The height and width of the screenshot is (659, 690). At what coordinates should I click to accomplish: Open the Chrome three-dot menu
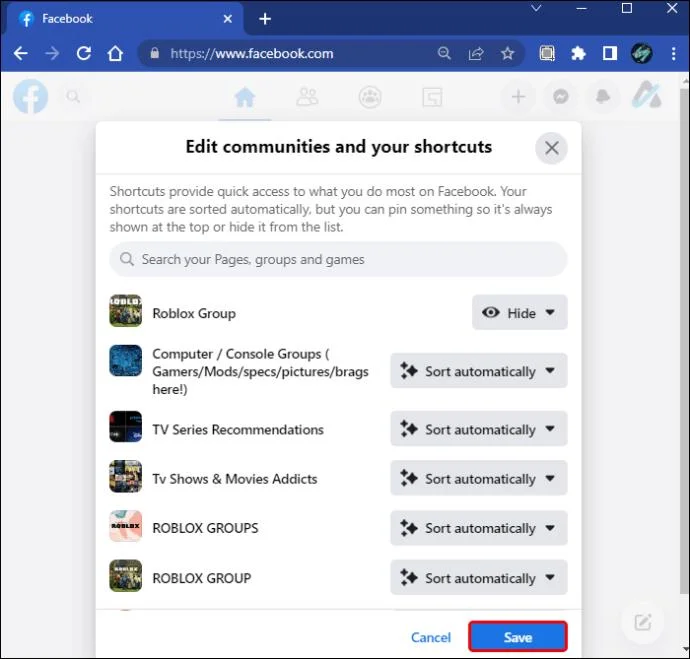674,54
